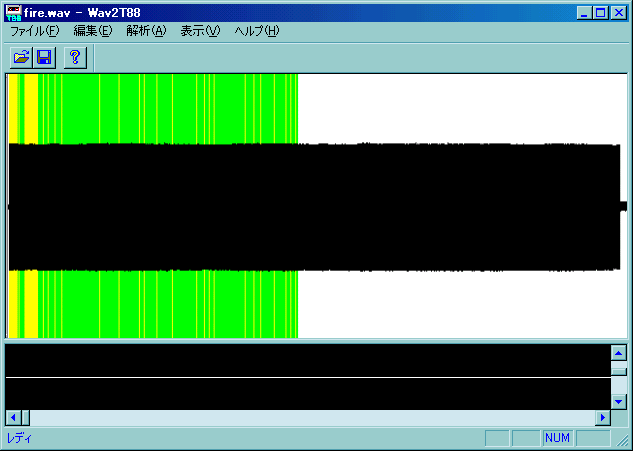Open the 表示(V) menu
This screenshot has width=633, height=451.
pos(200,31)
